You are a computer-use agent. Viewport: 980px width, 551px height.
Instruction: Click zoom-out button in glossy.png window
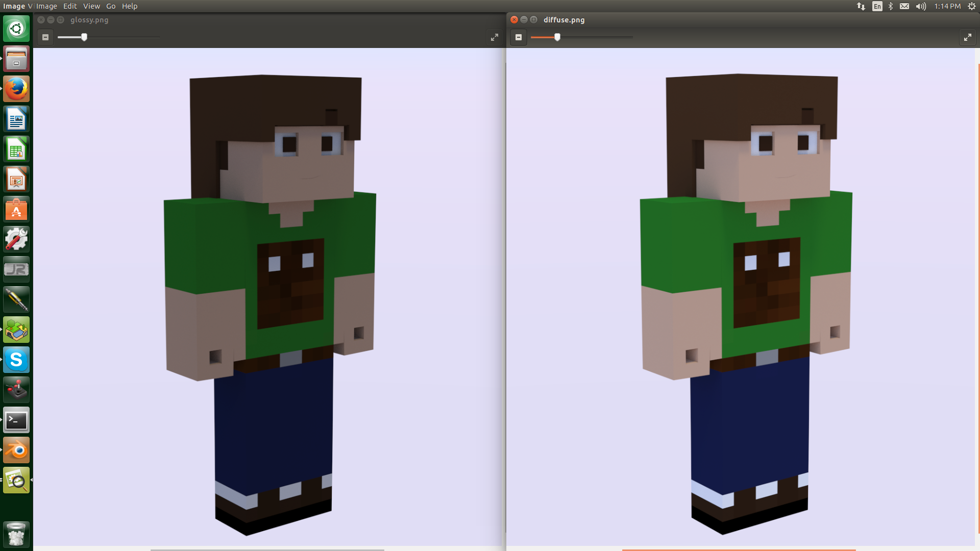45,37
